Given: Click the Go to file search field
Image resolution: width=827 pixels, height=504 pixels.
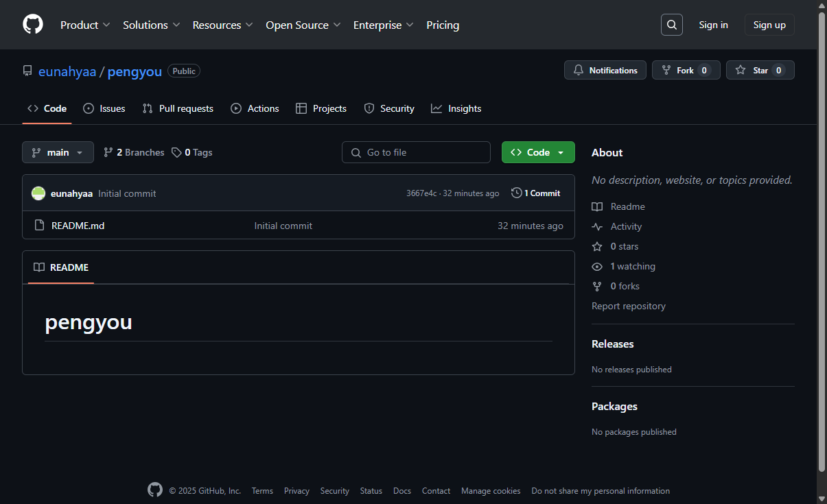Looking at the screenshot, I should click(416, 152).
